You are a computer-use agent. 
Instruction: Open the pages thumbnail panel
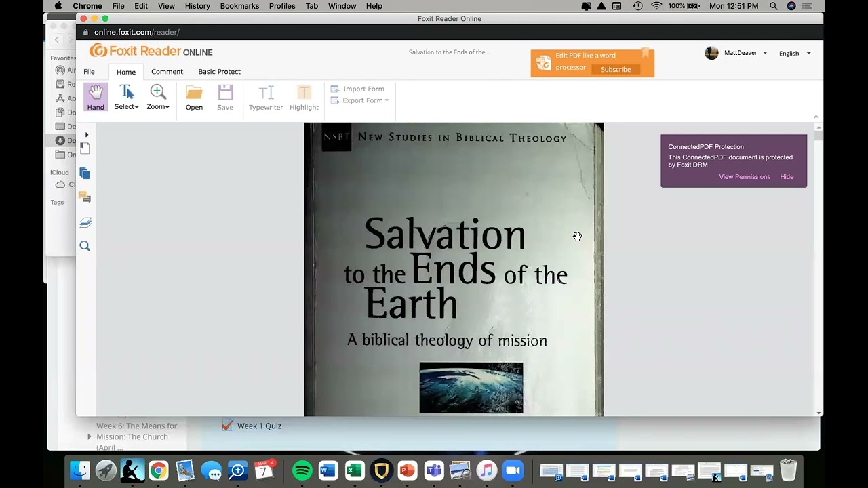click(85, 174)
